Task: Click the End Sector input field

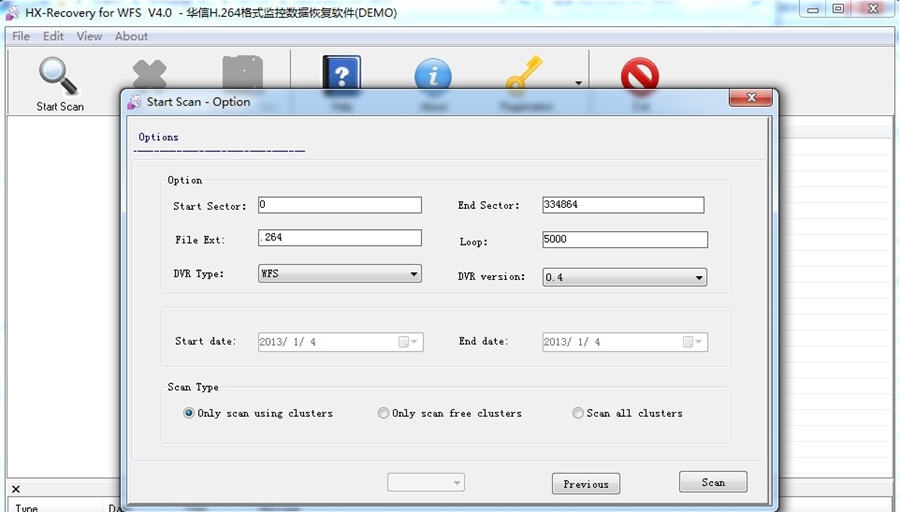Action: coord(623,205)
